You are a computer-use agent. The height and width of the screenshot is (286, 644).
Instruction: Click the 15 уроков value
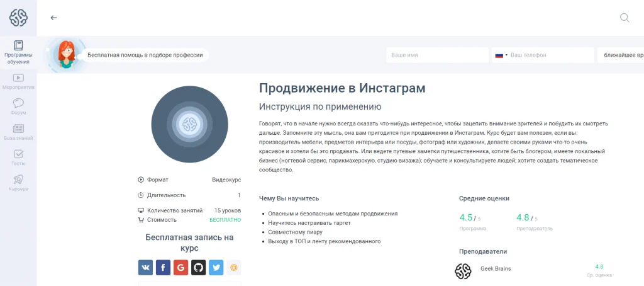(x=228, y=210)
